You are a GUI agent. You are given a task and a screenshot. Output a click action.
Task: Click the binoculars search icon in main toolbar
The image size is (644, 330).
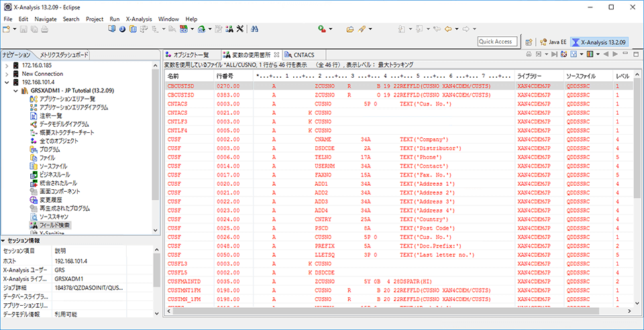point(254,29)
